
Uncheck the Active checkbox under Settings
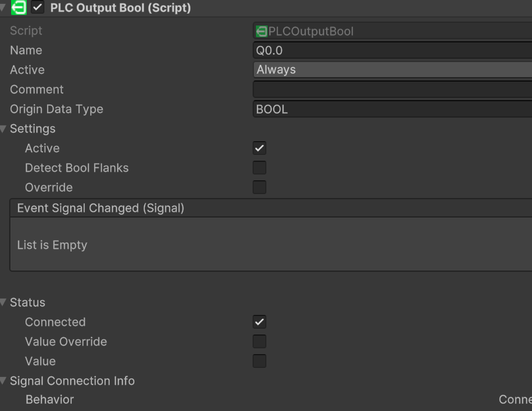click(259, 148)
